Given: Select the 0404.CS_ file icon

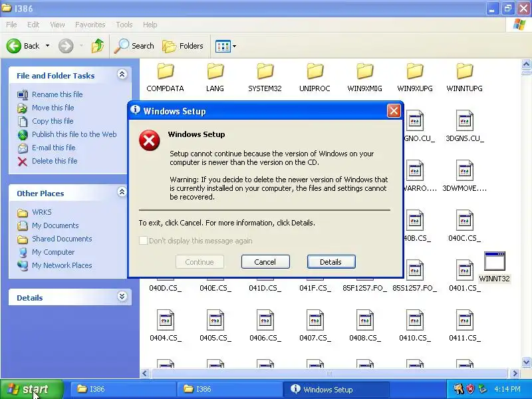Looking at the screenshot, I should click(165, 320).
